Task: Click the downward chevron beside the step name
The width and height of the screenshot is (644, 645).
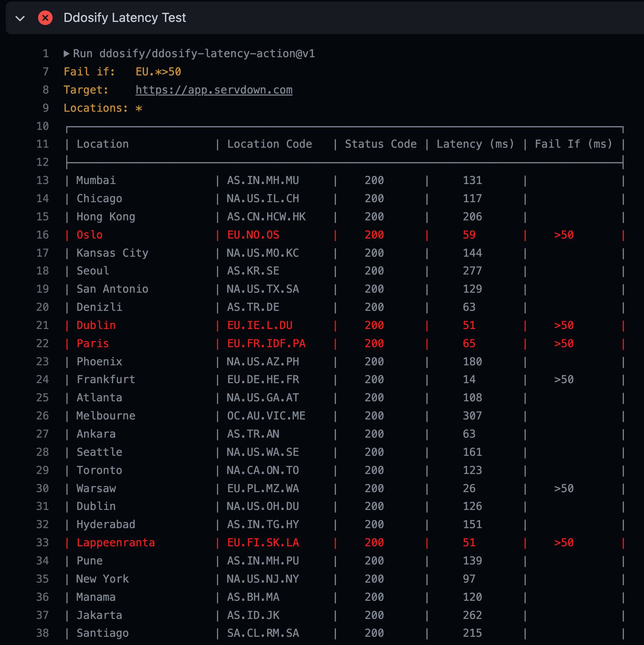Action: (21, 18)
